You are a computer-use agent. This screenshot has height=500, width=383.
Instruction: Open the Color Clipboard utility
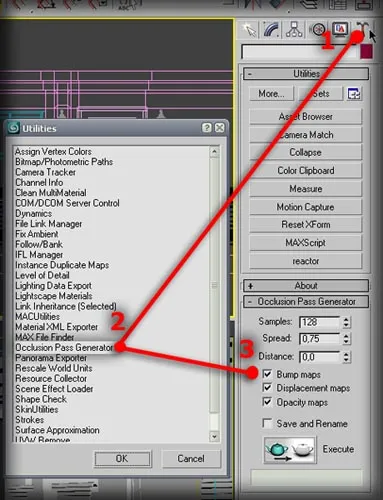coord(305,171)
